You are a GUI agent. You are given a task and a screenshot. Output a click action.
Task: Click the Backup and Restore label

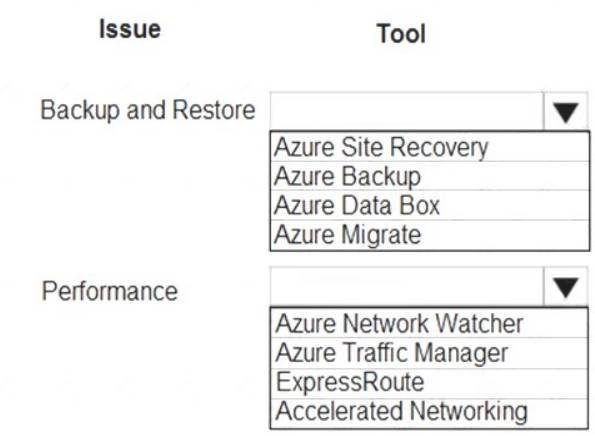[148, 110]
